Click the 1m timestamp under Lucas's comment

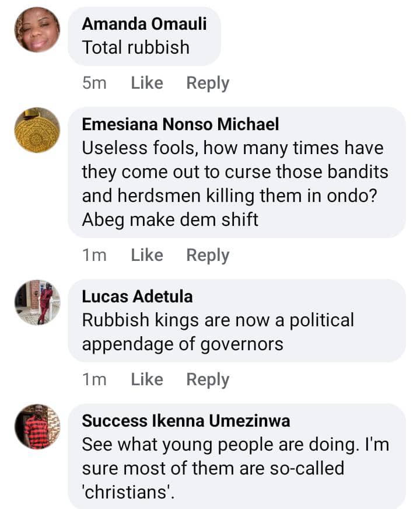pyautogui.click(x=94, y=379)
